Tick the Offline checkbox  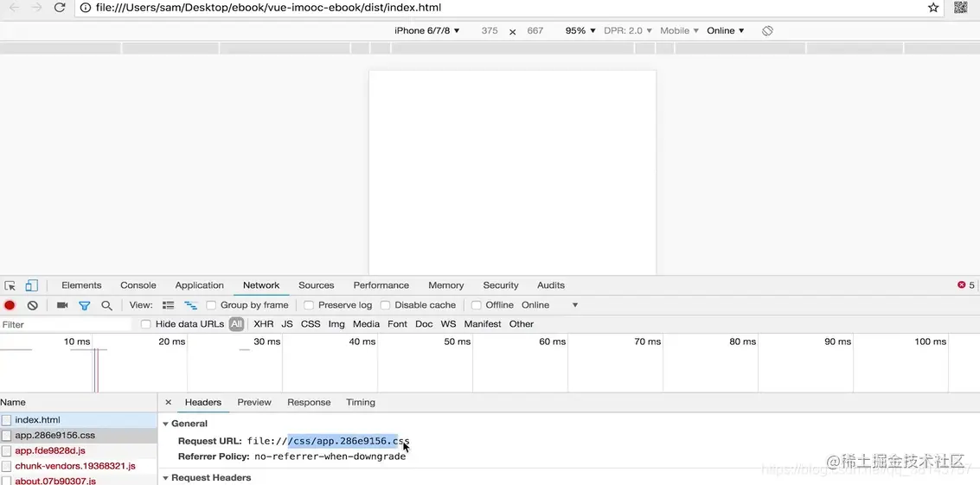click(x=477, y=305)
